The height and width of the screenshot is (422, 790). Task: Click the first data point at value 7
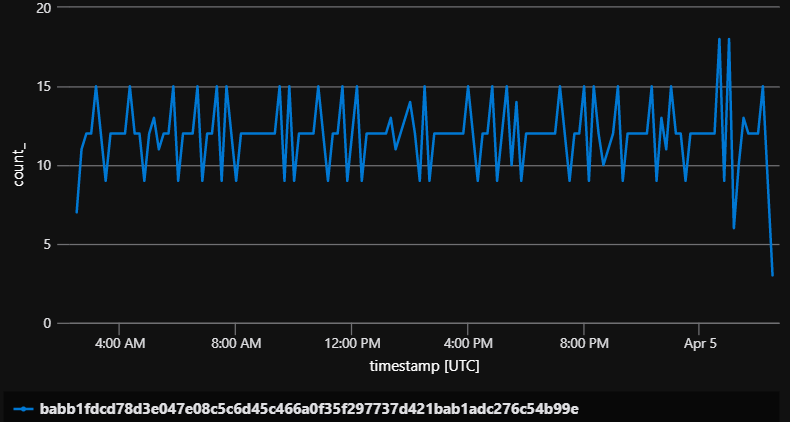pos(77,212)
